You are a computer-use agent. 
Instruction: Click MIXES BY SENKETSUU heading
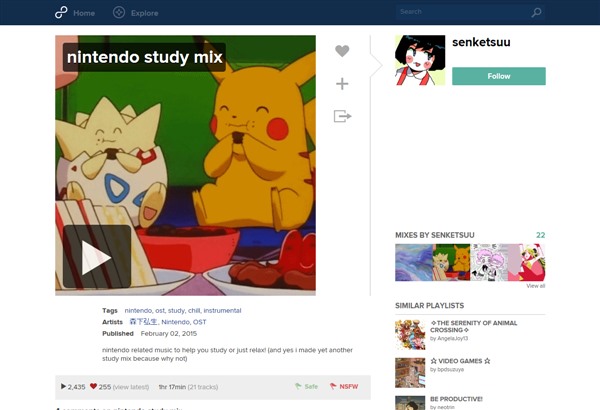tap(435, 235)
